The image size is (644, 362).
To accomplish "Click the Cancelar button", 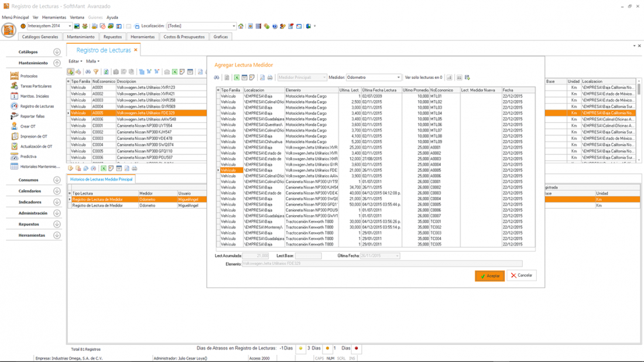I will (x=521, y=275).
